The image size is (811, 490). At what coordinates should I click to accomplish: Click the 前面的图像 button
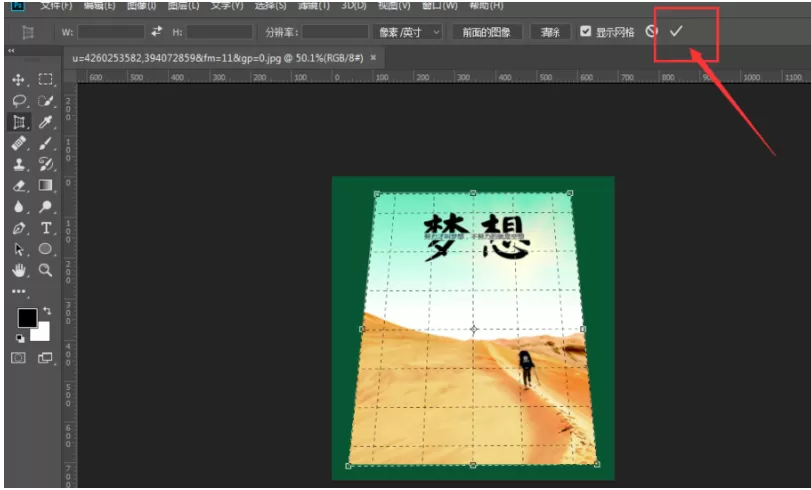click(x=486, y=32)
